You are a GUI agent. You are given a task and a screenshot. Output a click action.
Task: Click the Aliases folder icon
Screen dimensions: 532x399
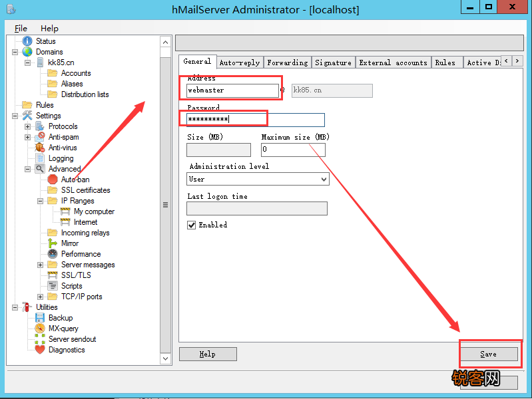coord(53,83)
